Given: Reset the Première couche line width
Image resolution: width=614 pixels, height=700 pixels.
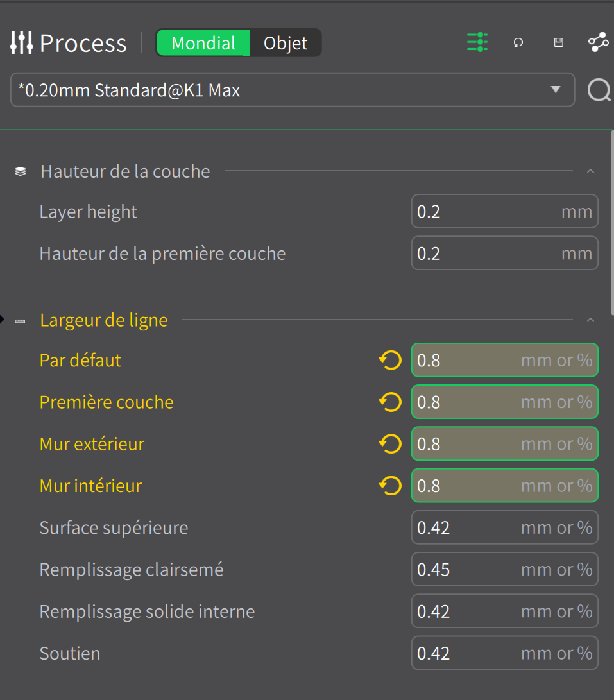Looking at the screenshot, I should pyautogui.click(x=390, y=402).
